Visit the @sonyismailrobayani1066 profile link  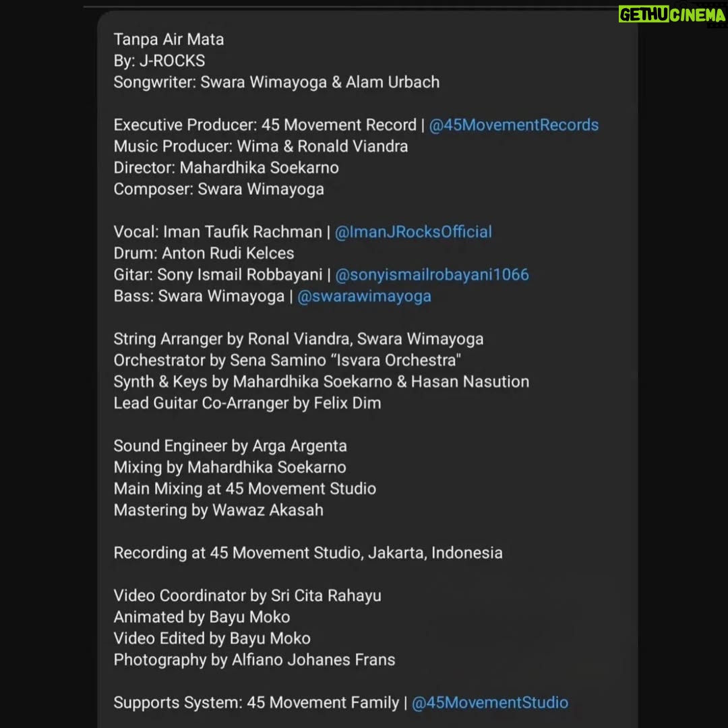[432, 275]
